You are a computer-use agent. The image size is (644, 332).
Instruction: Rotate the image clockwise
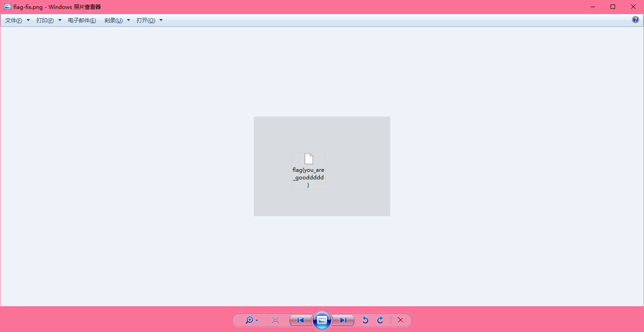(x=380, y=320)
